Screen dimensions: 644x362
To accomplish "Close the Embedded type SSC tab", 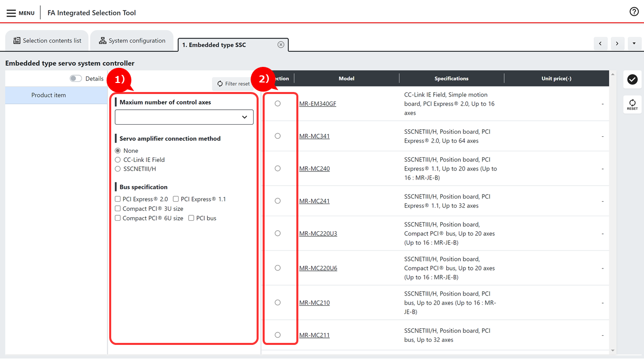I will (x=281, y=45).
